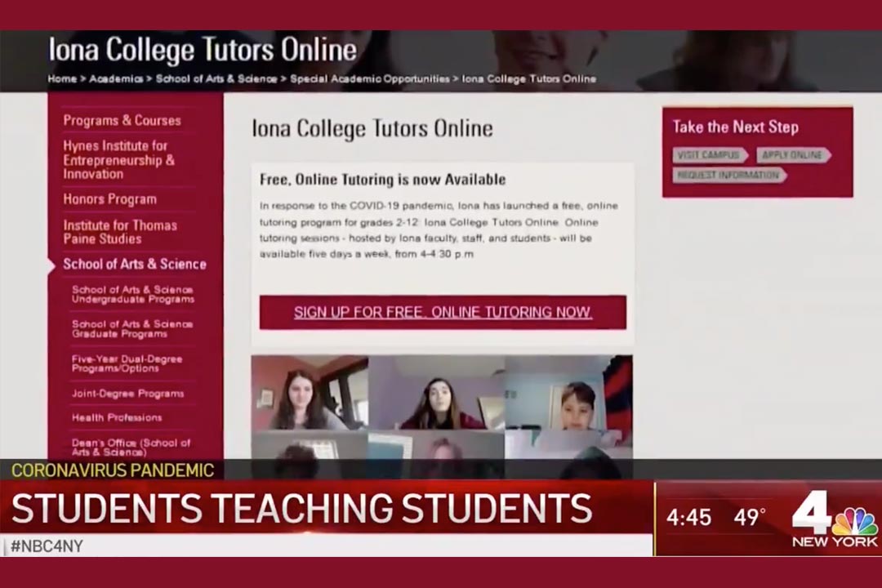Open the Academics breadcrumb link

pyautogui.click(x=116, y=78)
